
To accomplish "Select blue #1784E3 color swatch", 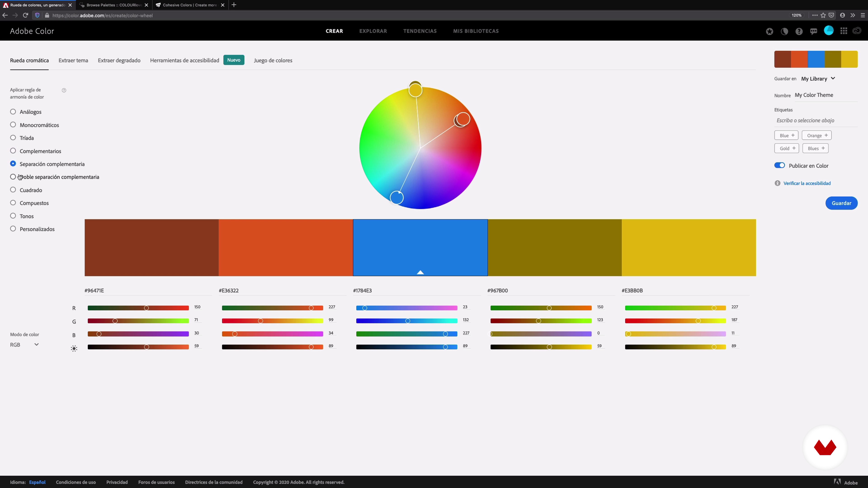I will 420,248.
